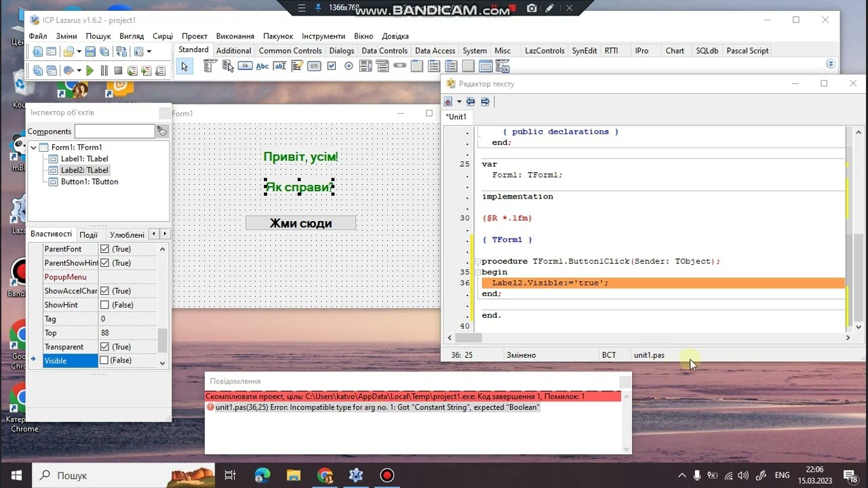
Task: Select the TLabel (Abc) component icon
Action: coord(262,66)
